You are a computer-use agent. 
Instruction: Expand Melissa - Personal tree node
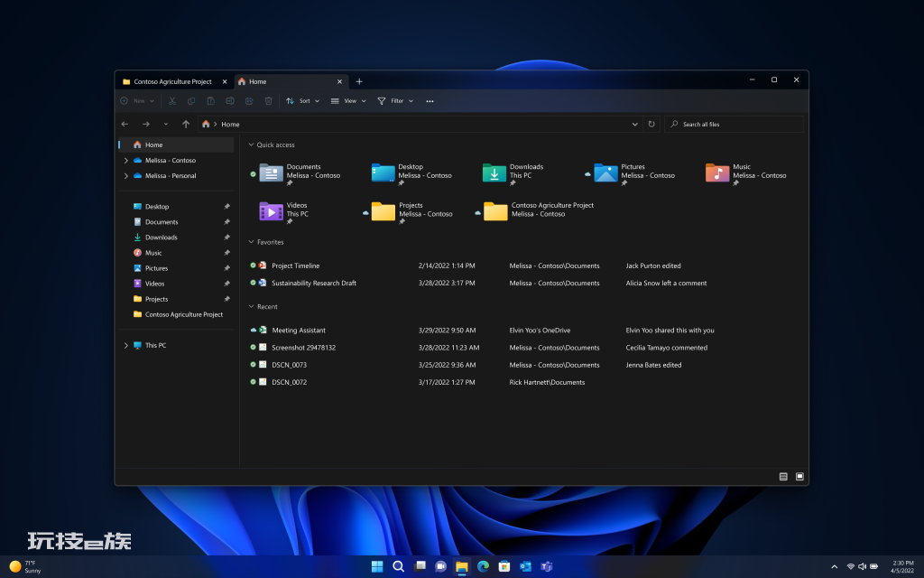click(x=125, y=176)
